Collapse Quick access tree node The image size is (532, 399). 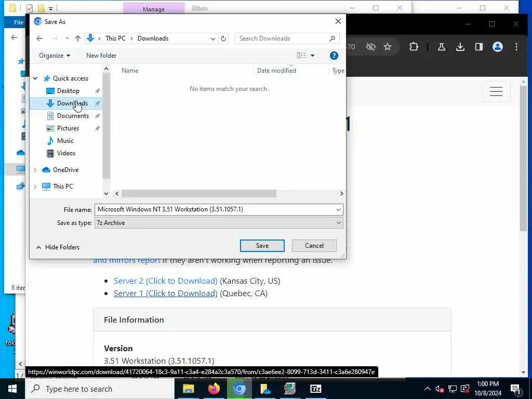[35, 78]
